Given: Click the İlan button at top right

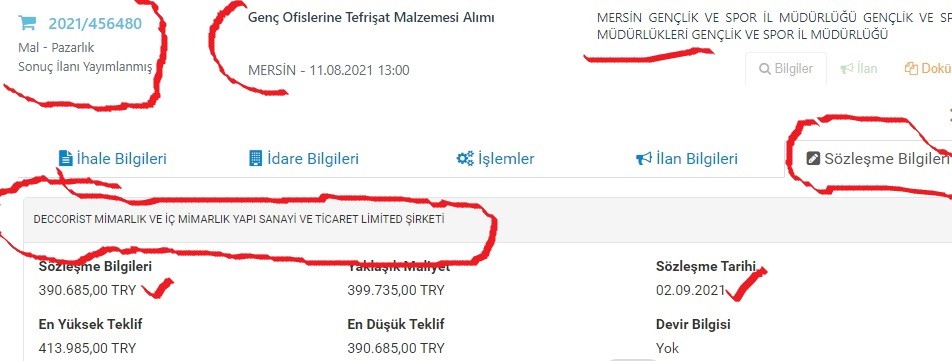Looking at the screenshot, I should (859, 69).
